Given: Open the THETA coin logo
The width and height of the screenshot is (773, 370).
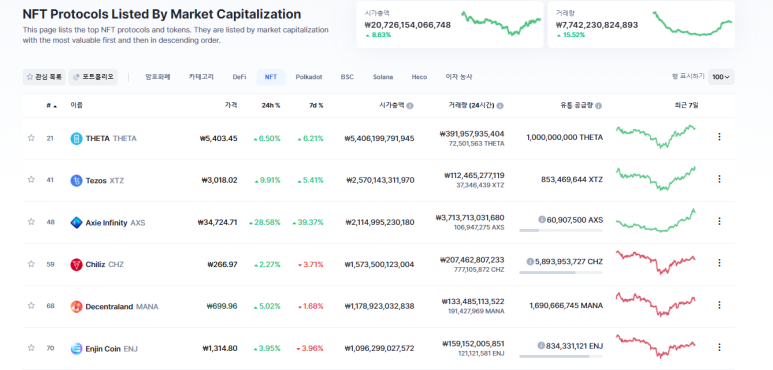Looking at the screenshot, I should (76, 138).
